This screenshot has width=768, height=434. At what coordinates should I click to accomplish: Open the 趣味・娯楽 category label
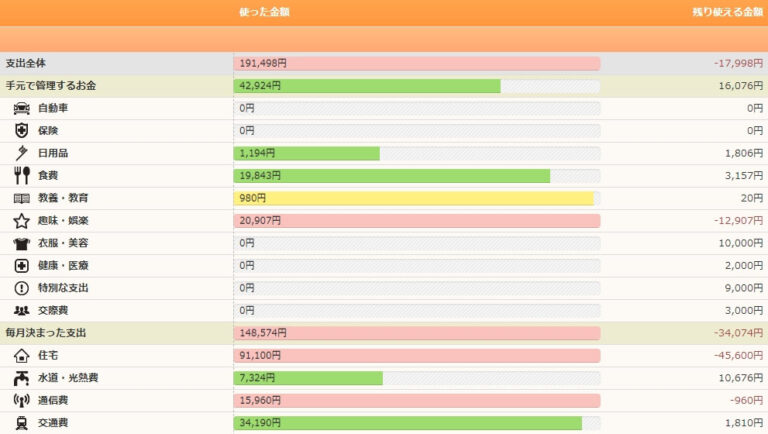coord(63,221)
